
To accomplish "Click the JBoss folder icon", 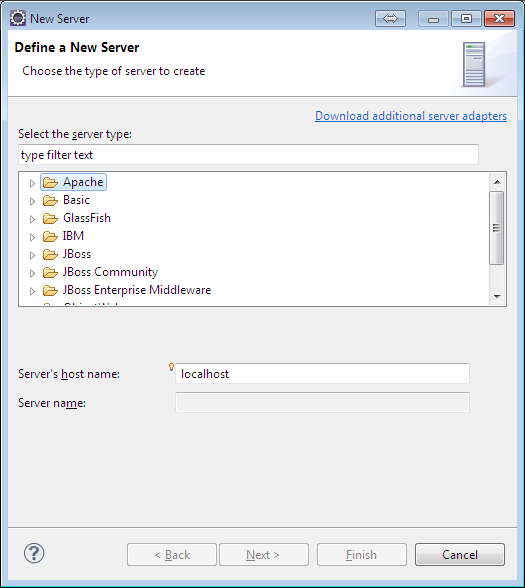I will (50, 254).
